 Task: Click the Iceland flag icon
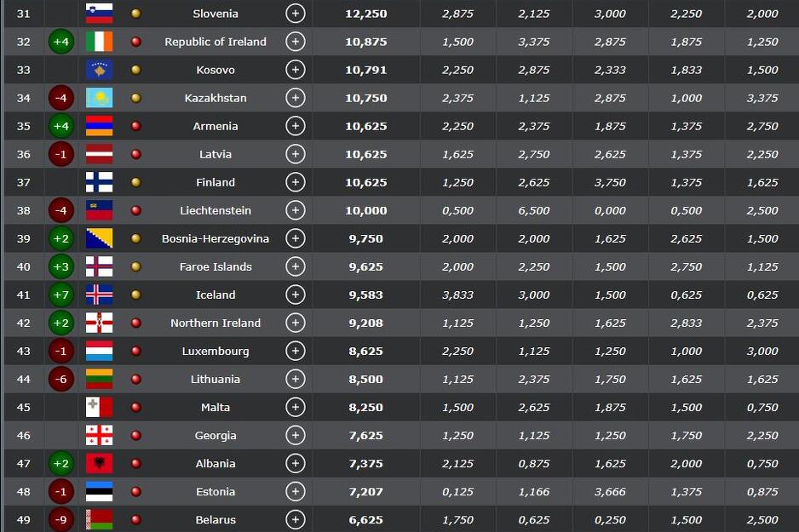point(99,295)
